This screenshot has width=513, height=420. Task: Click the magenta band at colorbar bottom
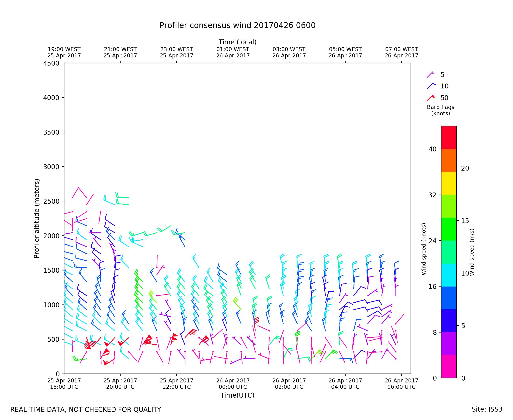coord(449,367)
